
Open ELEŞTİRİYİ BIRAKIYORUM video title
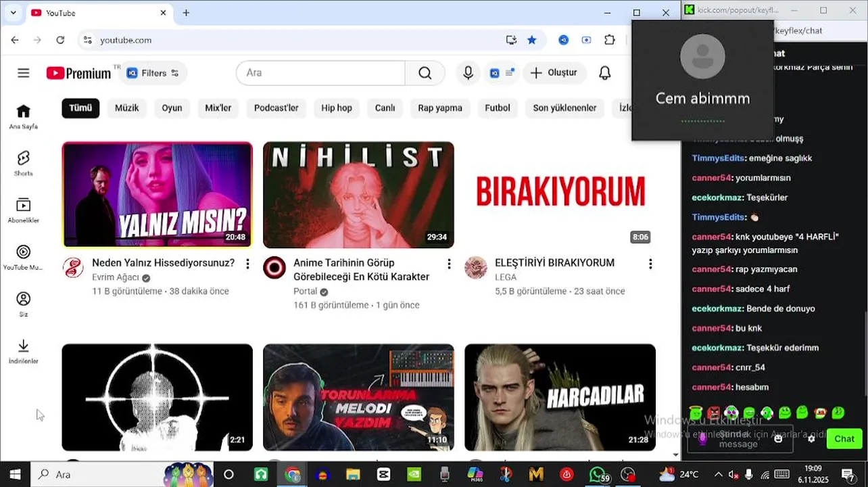[554, 262]
